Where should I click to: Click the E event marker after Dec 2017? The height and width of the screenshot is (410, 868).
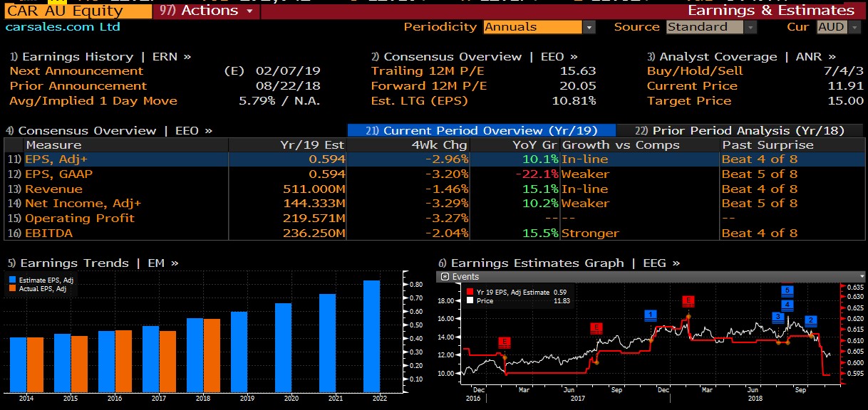pyautogui.click(x=688, y=301)
